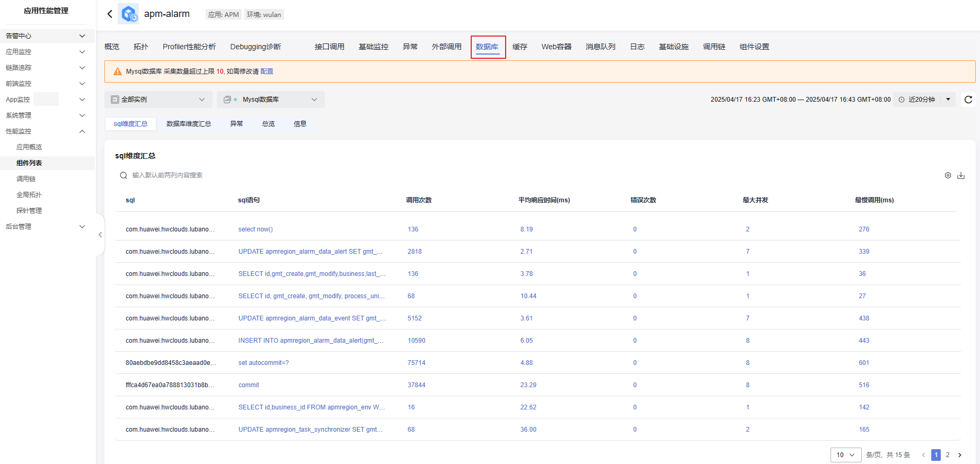Switch to the 拓扑 tab

pos(141,47)
